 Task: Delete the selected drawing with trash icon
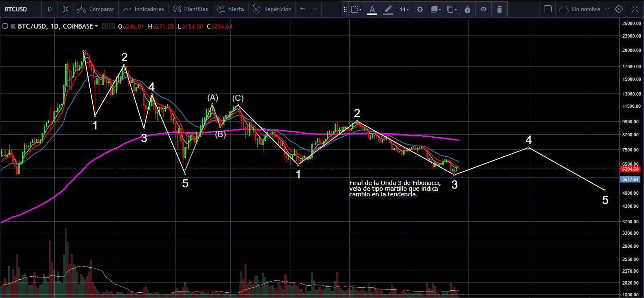click(x=500, y=9)
